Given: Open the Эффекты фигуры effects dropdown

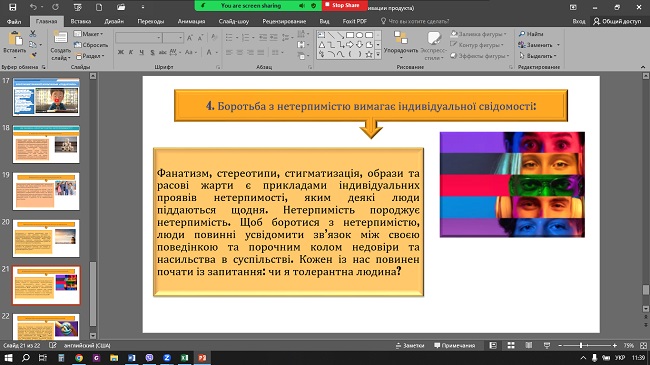Looking at the screenshot, I should click(x=480, y=56).
